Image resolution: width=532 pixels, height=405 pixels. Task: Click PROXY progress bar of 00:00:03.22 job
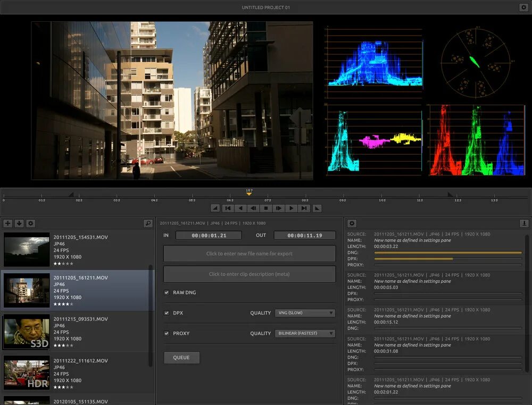pyautogui.click(x=448, y=265)
